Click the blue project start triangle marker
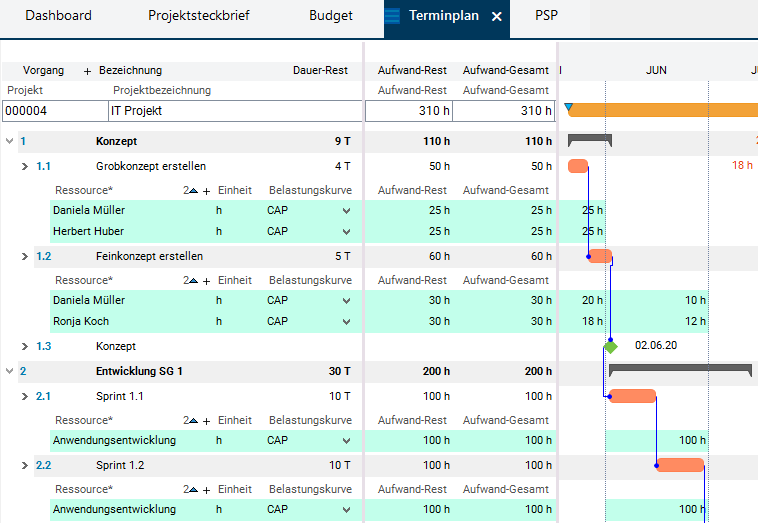This screenshot has width=758, height=523. (568, 107)
